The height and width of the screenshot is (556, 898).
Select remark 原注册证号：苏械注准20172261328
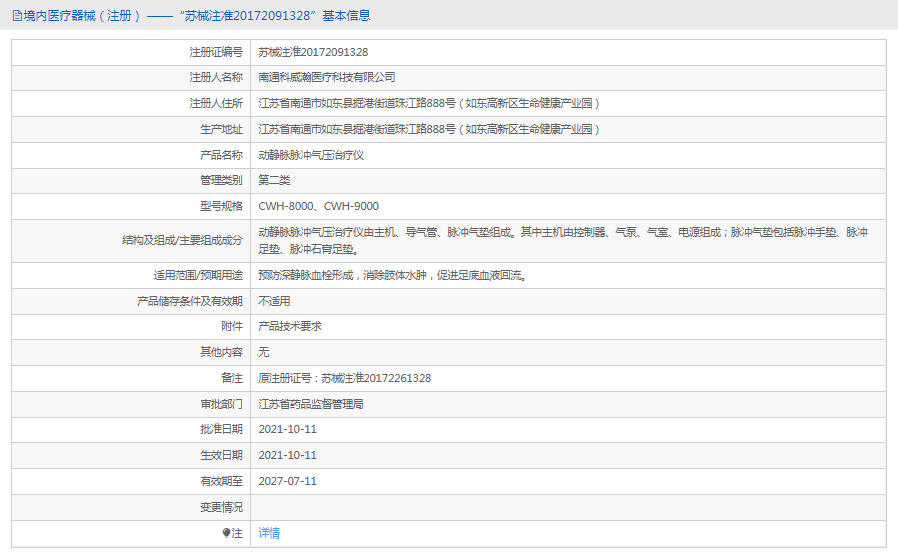coord(345,378)
